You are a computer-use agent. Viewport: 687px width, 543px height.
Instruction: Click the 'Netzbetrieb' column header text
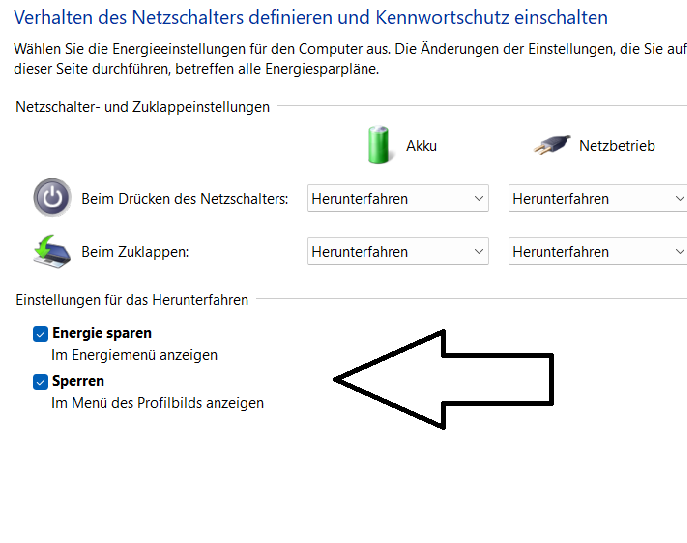click(x=617, y=146)
